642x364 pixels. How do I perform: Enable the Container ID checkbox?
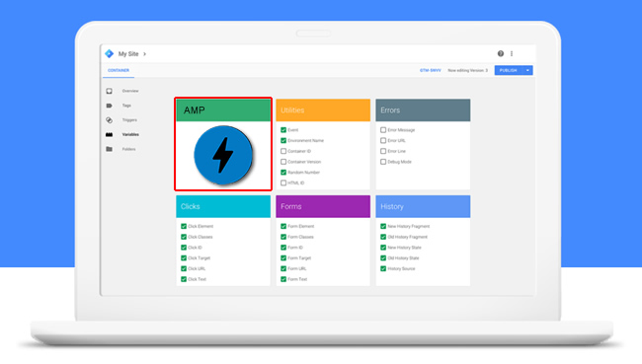pos(283,151)
